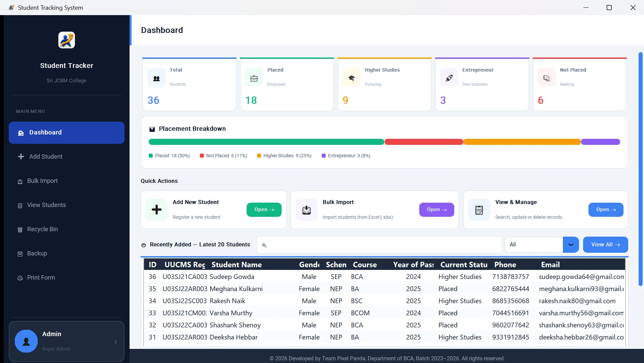
Task: Click the green Placed segment of breakdown bar
Action: (x=266, y=142)
